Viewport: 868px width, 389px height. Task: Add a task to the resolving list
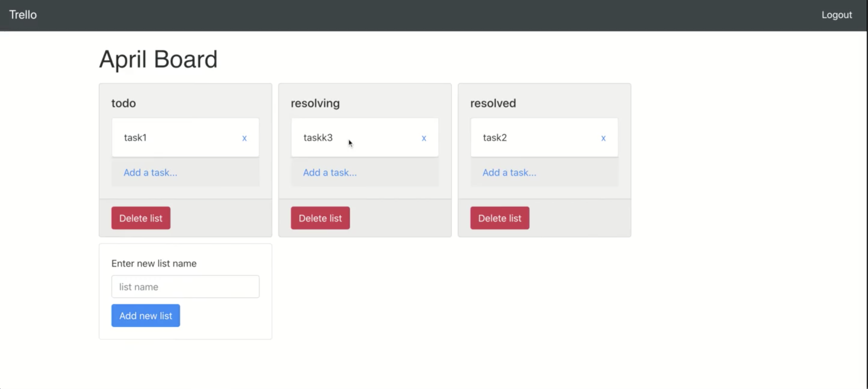(330, 172)
